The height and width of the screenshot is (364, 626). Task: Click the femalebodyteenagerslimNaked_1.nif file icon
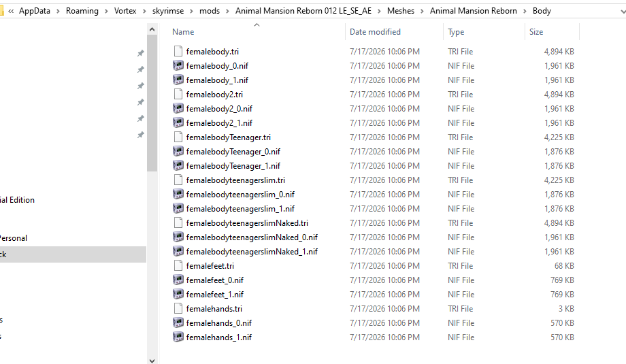coord(178,252)
